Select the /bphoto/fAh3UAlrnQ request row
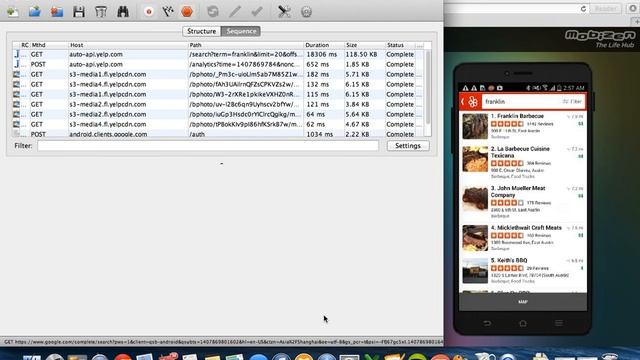Screen dimensions: 640x360 pyautogui.click(x=218, y=84)
